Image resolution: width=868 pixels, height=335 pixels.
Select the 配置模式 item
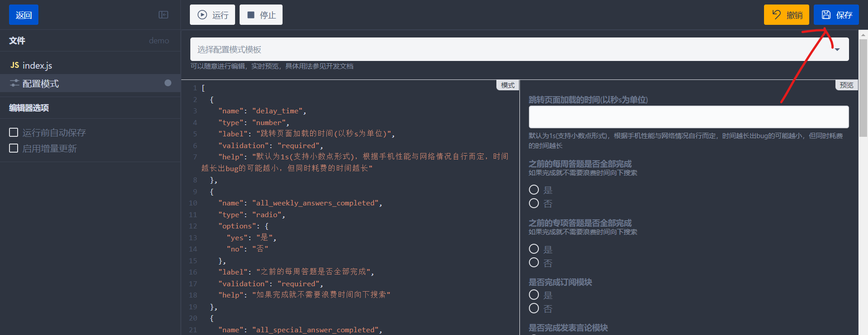[x=90, y=84]
